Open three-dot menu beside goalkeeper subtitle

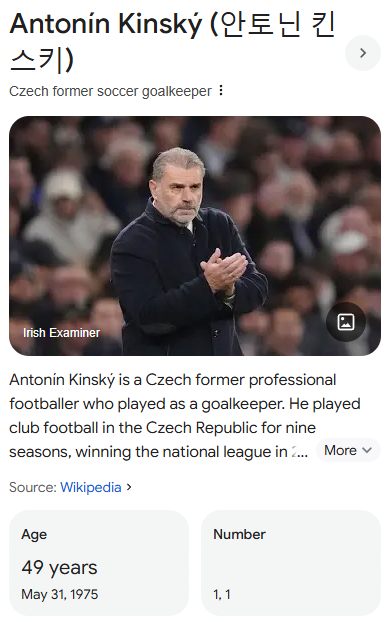(x=221, y=91)
